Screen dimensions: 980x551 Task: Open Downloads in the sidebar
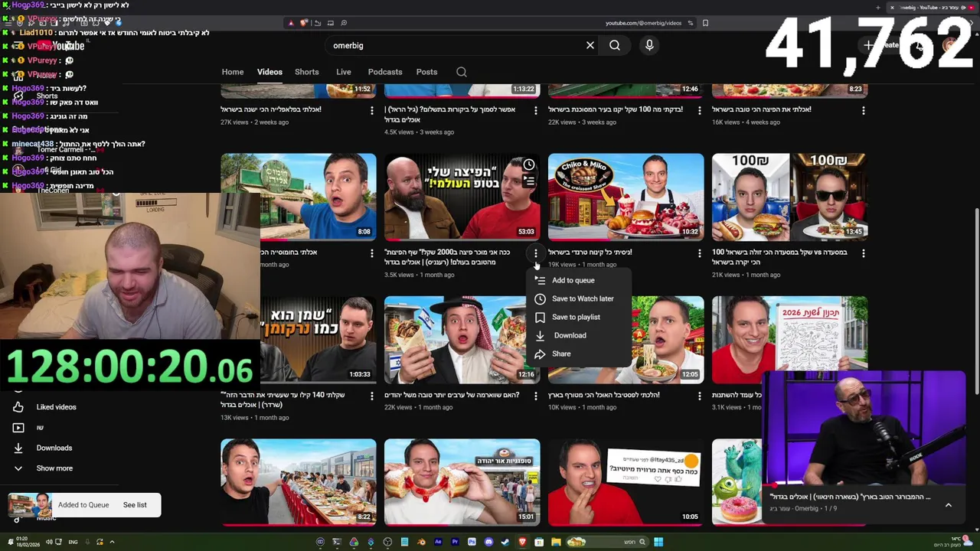pyautogui.click(x=54, y=448)
